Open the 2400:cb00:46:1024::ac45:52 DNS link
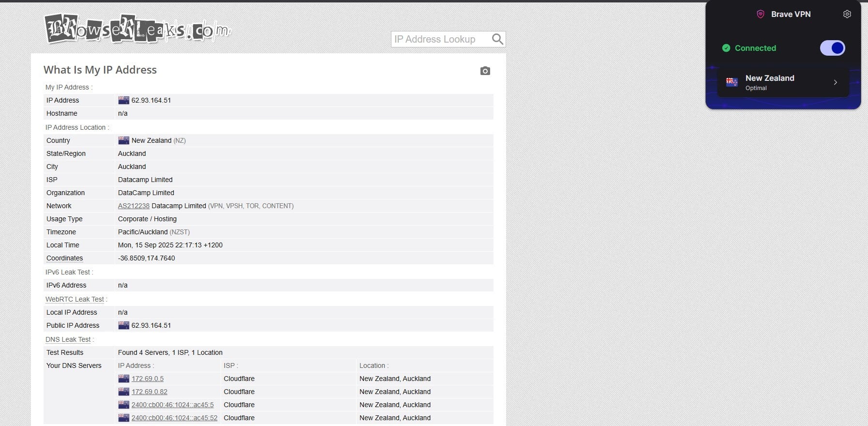 pyautogui.click(x=174, y=418)
